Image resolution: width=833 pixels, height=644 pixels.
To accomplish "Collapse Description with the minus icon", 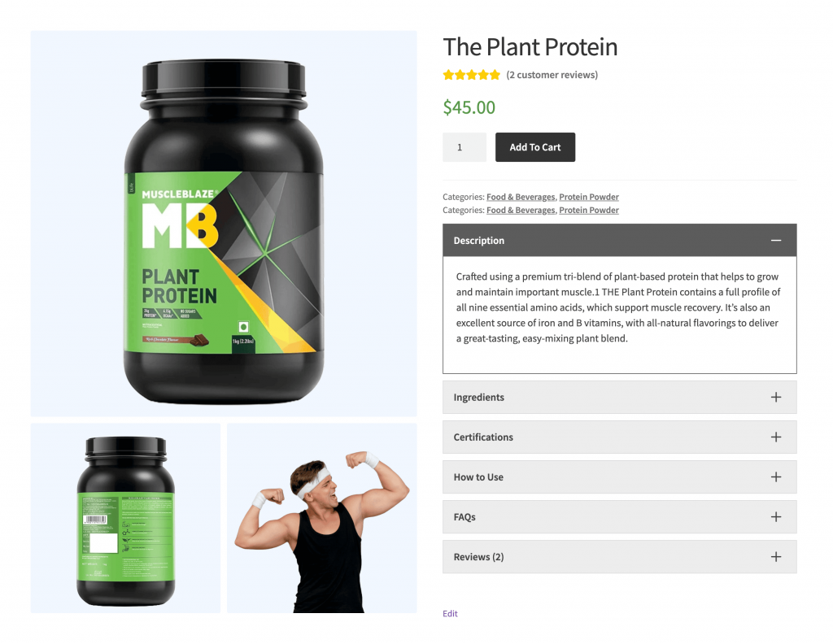I will coord(775,241).
